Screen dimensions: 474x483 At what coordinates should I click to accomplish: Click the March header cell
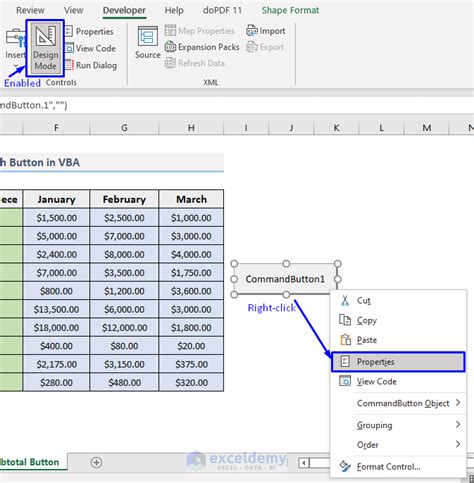191,199
